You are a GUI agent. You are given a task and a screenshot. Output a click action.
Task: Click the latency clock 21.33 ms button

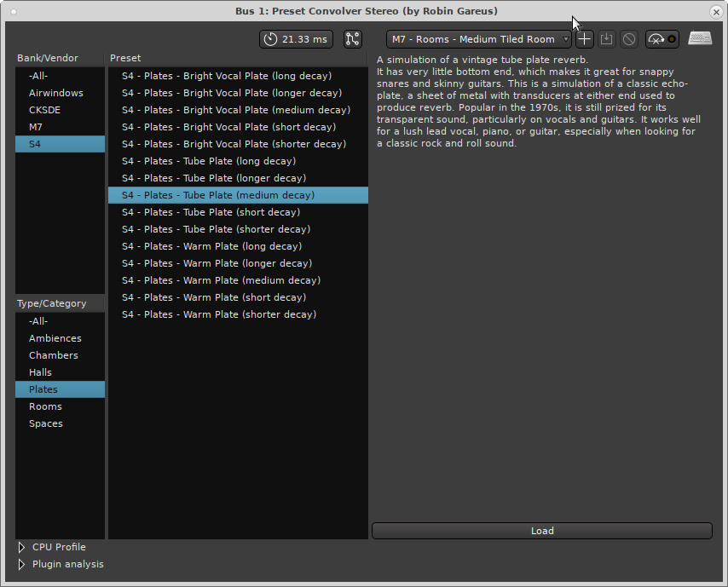(x=297, y=39)
